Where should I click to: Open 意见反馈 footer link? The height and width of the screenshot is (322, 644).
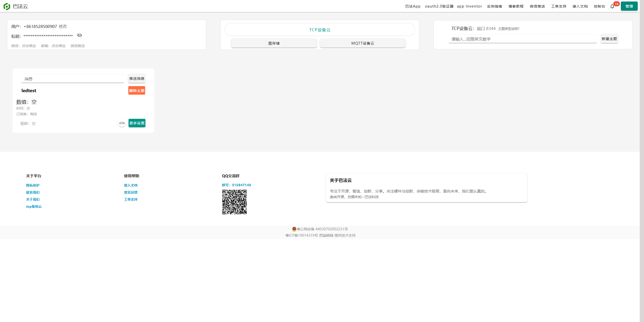[131, 192]
